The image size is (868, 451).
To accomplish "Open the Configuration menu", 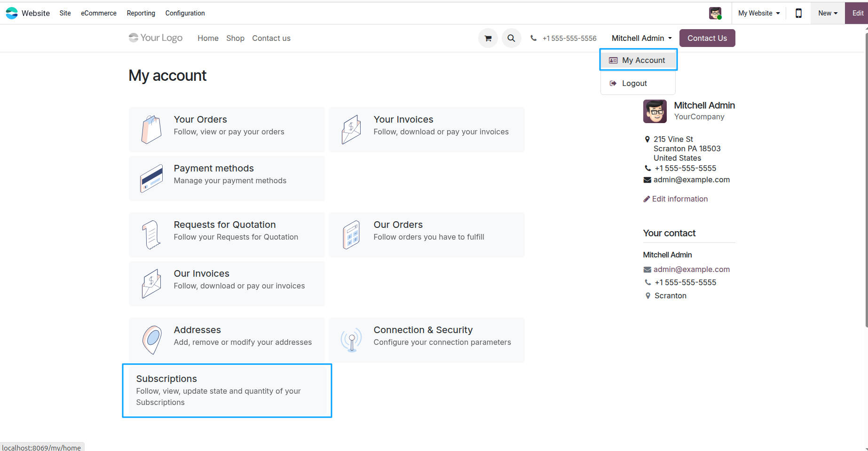I will point(185,13).
